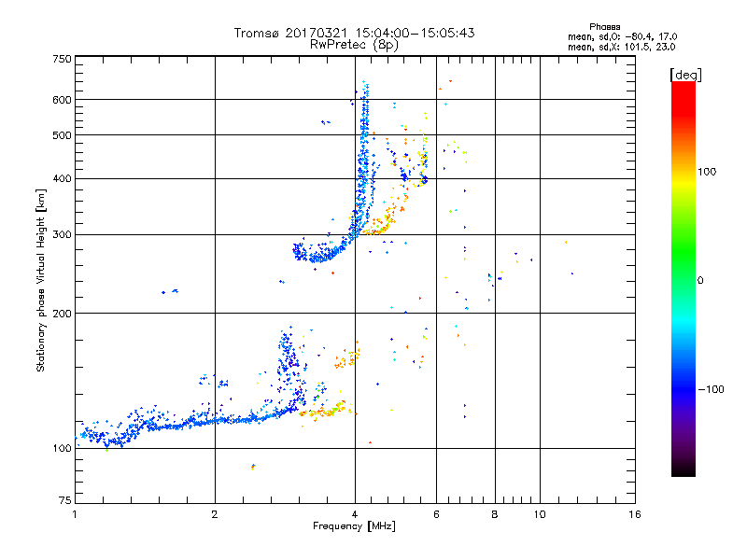Image resolution: width=747 pixels, height=560 pixels.
Task: Click the plot title 'Tromsø 20170321 15:04:00-15:05:43'
Action: coord(354,33)
